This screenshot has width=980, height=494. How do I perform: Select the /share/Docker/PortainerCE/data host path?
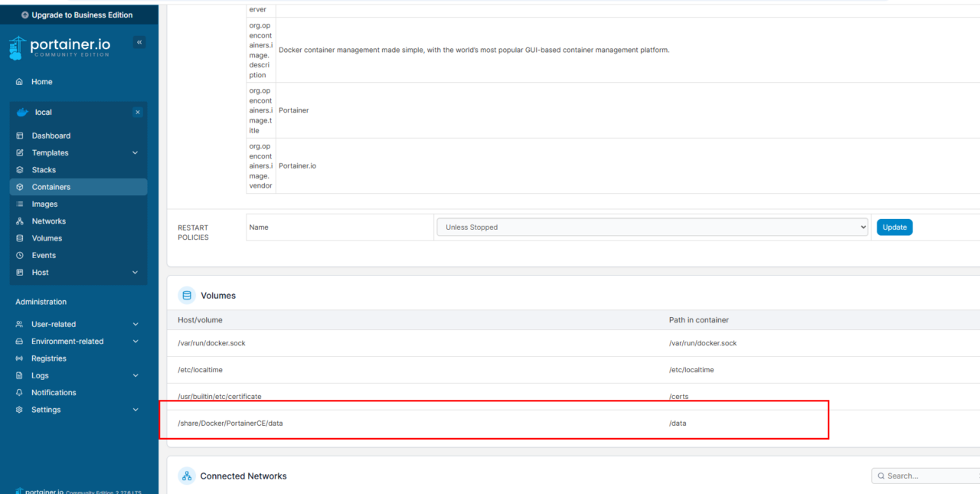(230, 424)
